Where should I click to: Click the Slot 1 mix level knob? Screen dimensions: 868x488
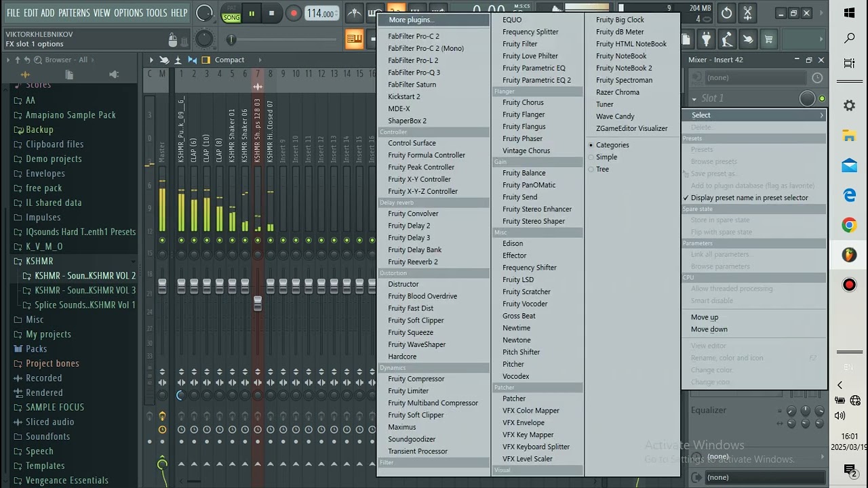tap(807, 99)
